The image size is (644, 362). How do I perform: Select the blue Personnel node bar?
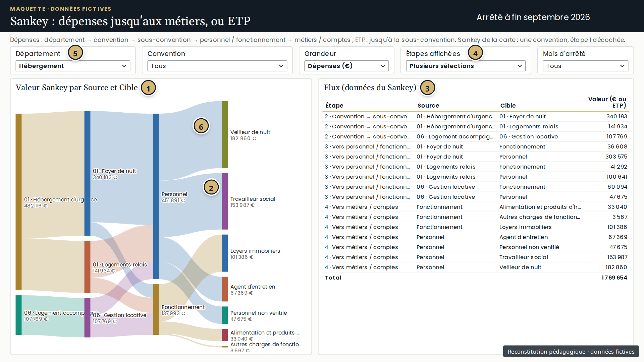[x=156, y=196]
